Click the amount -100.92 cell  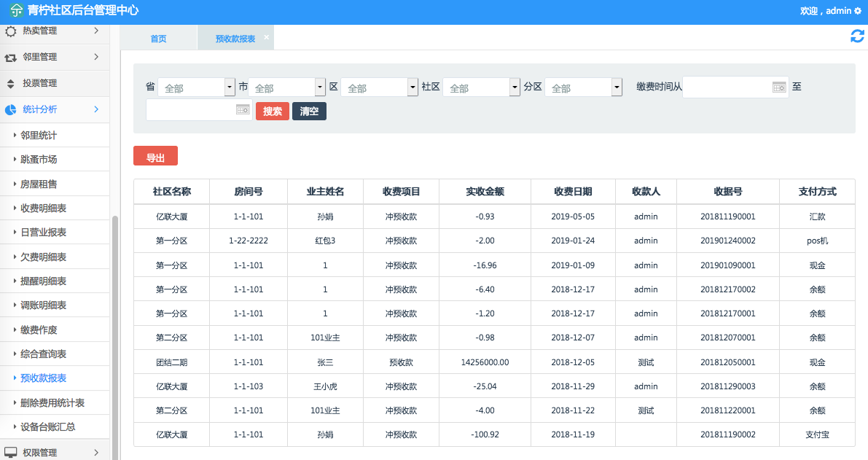[485, 434]
